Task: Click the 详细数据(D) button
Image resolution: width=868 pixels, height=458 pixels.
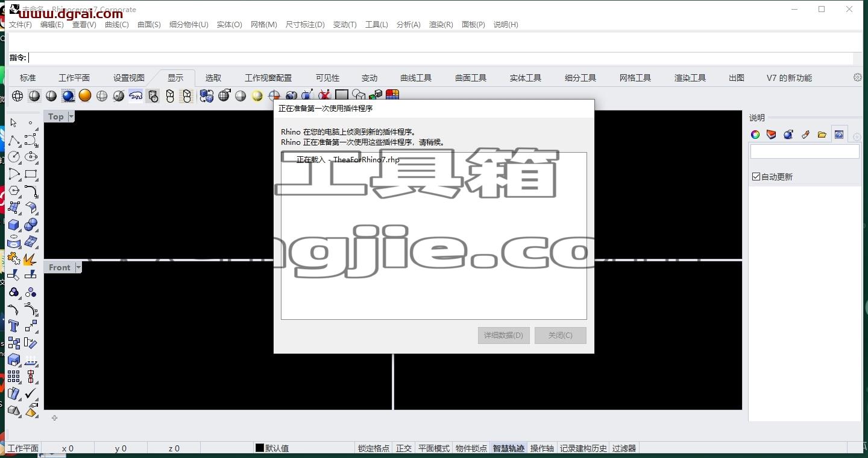Action: click(504, 336)
